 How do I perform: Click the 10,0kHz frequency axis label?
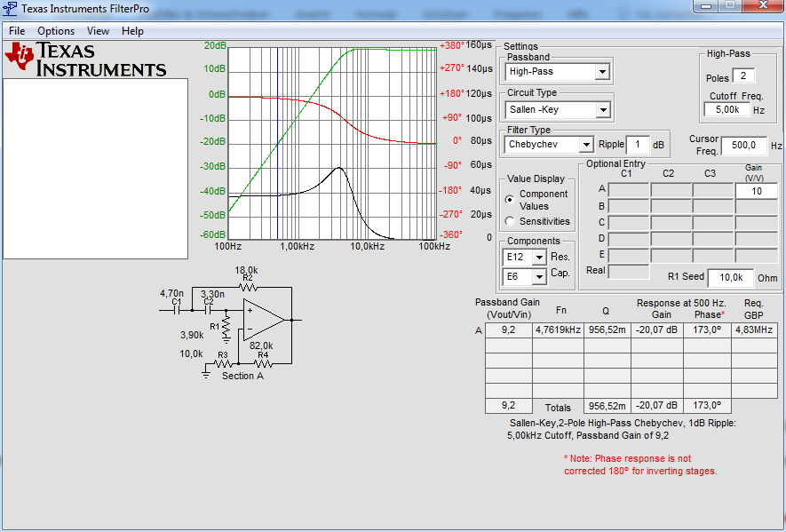(367, 247)
